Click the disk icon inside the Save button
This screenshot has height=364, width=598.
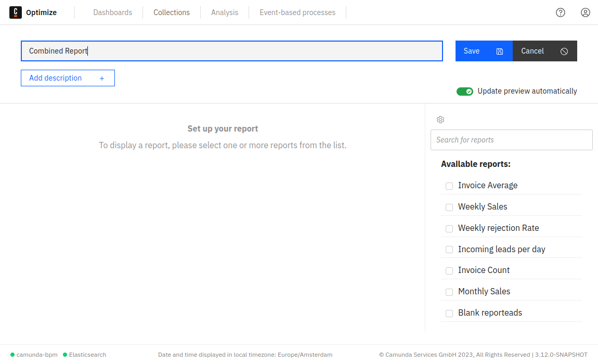tap(500, 51)
